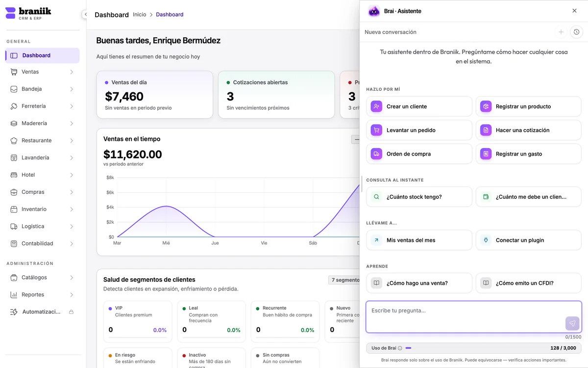Viewport: 588px width, 368px height.
Task: Click ¿Cómo hago una venta? help item
Action: click(x=419, y=283)
